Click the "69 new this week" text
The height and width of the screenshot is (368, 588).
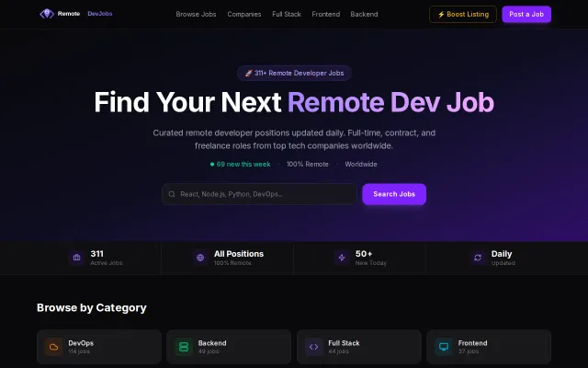(x=243, y=164)
